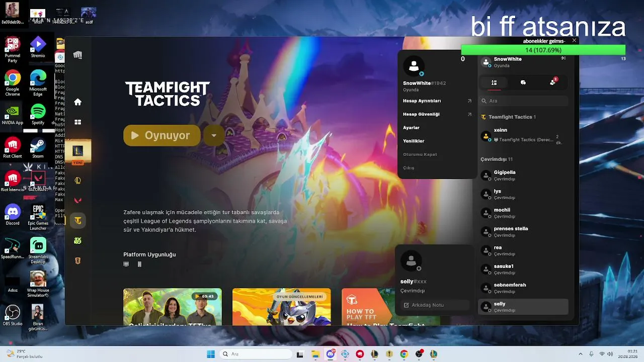Open friend requests tab with 2 badge
This screenshot has width=644, height=362.
click(x=553, y=82)
